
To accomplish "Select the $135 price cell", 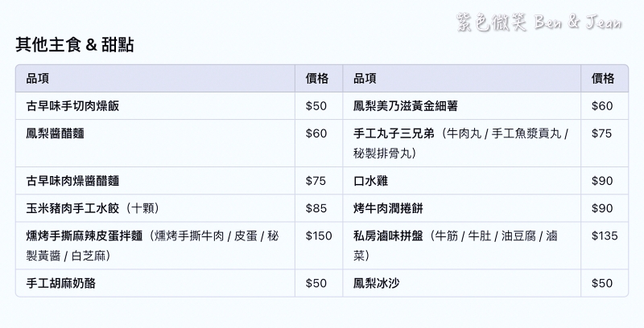I will [x=605, y=236].
